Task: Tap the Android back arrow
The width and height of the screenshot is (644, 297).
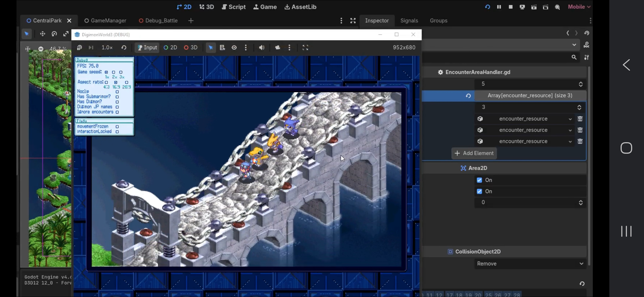Action: (626, 65)
